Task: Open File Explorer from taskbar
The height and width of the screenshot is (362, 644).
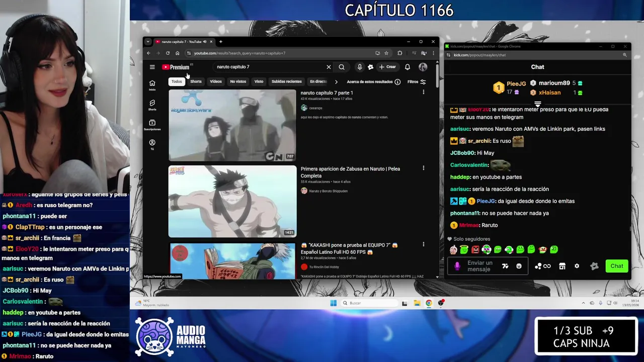Action: pos(417,303)
